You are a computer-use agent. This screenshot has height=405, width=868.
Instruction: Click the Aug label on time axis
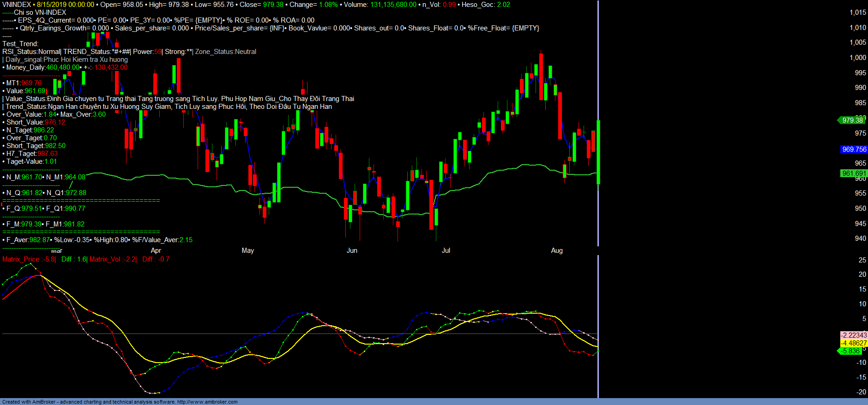(557, 250)
